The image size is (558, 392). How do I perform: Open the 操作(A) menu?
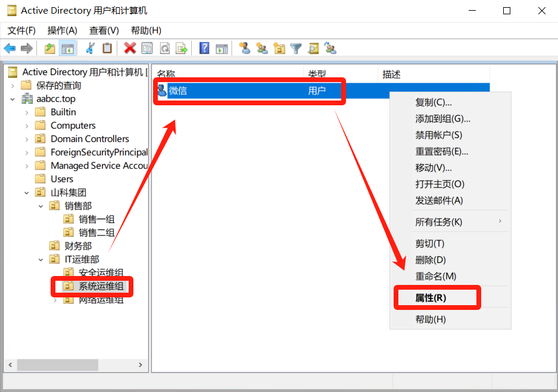coord(63,30)
